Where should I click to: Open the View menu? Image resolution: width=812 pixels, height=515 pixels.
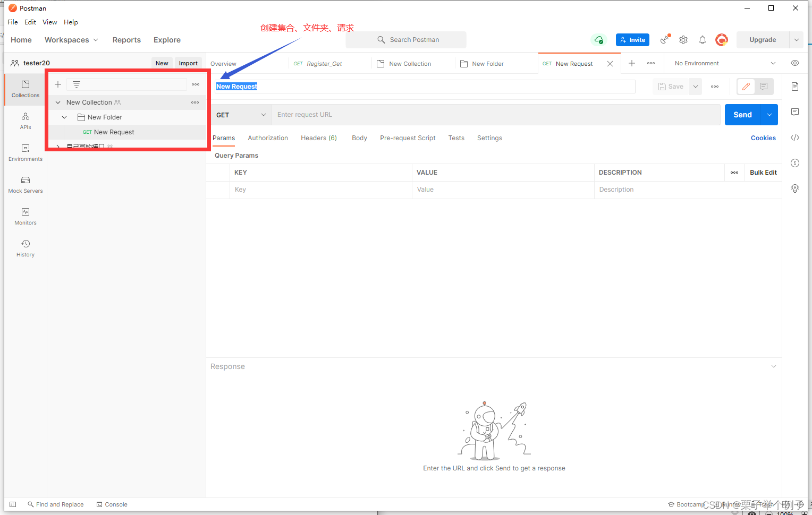[x=50, y=22]
